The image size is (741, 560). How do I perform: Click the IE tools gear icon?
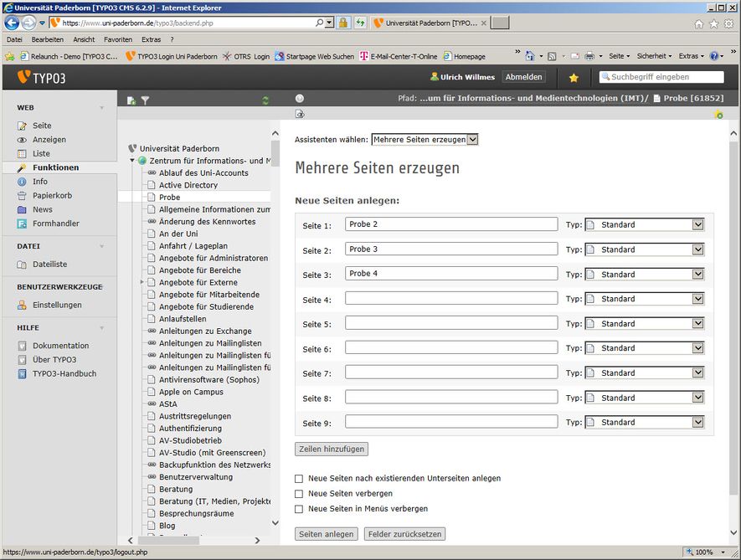pyautogui.click(x=729, y=23)
